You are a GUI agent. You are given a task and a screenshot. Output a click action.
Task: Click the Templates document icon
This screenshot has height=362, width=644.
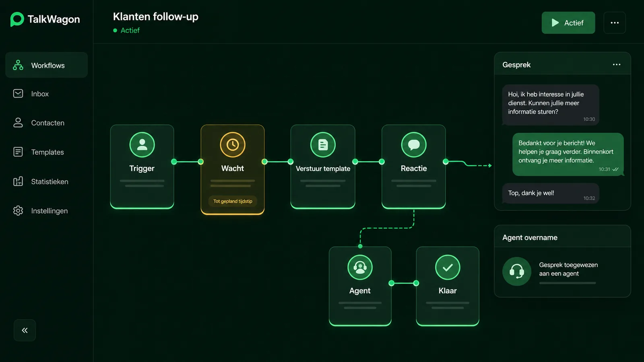[x=18, y=152]
